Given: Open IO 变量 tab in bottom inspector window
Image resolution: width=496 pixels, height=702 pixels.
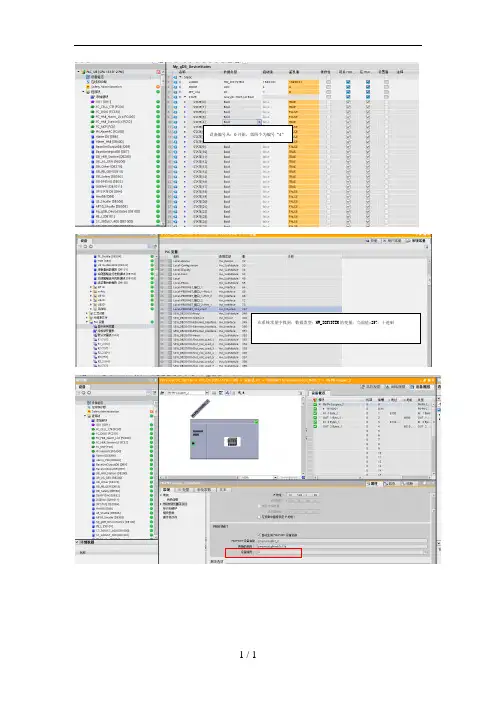Looking at the screenshot, I should [183, 490].
